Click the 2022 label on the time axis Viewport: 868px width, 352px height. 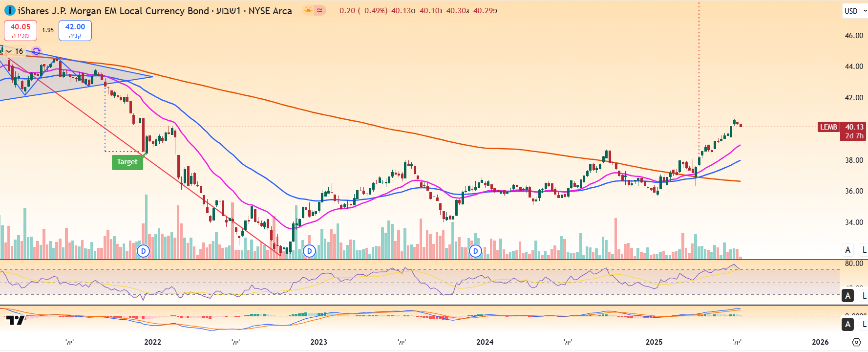(x=153, y=342)
